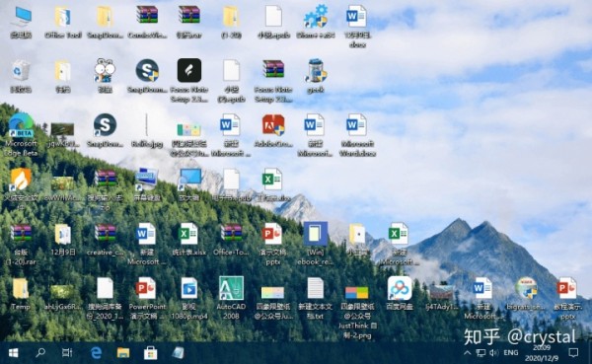This screenshot has width=592, height=364.
Task: Open the 新建文本文档.txt text file
Action: [316, 288]
